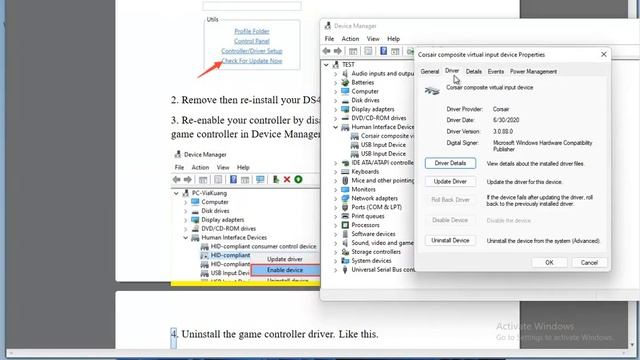This screenshot has width=640, height=360.
Task: Click the Driver Date value 6/30/2020
Action: pyautogui.click(x=506, y=120)
